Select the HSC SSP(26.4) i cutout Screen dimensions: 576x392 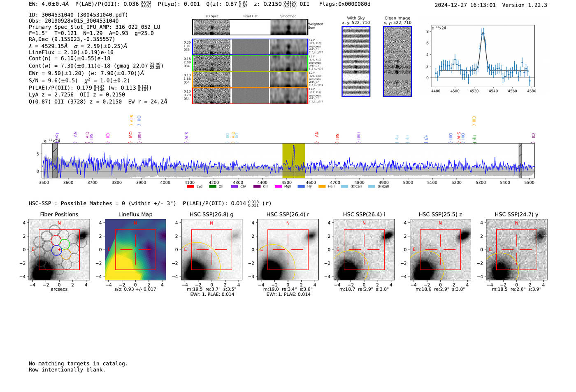(x=364, y=250)
